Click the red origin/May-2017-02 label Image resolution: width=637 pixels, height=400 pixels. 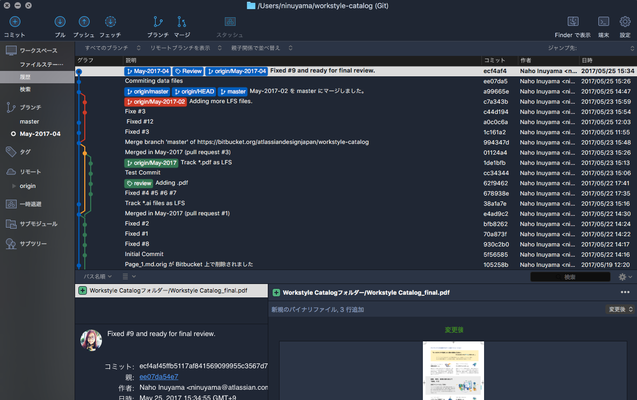pos(156,102)
